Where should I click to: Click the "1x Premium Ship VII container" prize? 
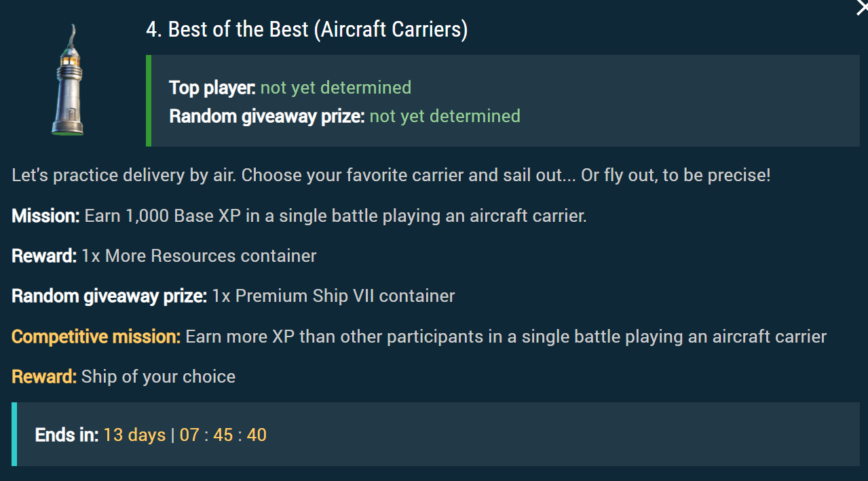333,296
